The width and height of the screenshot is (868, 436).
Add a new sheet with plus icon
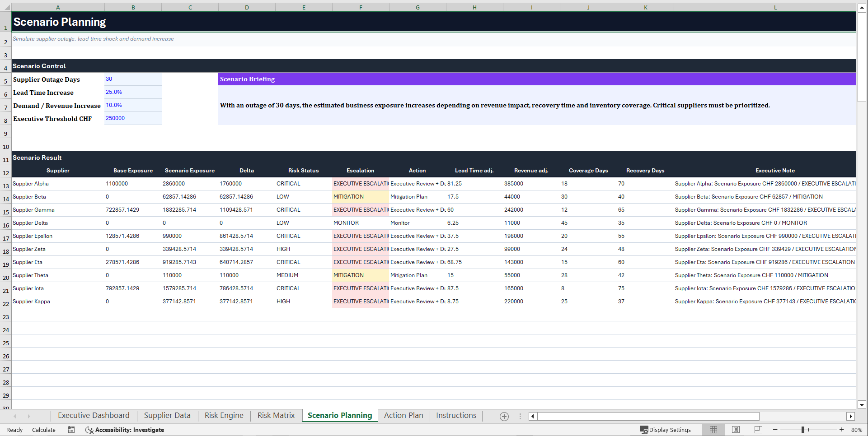(504, 417)
